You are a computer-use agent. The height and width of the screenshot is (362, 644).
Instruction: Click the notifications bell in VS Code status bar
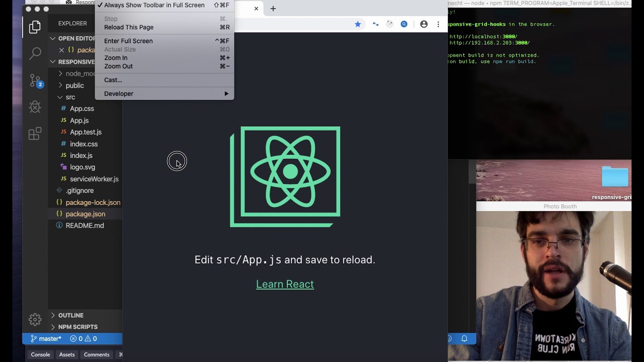464,339
